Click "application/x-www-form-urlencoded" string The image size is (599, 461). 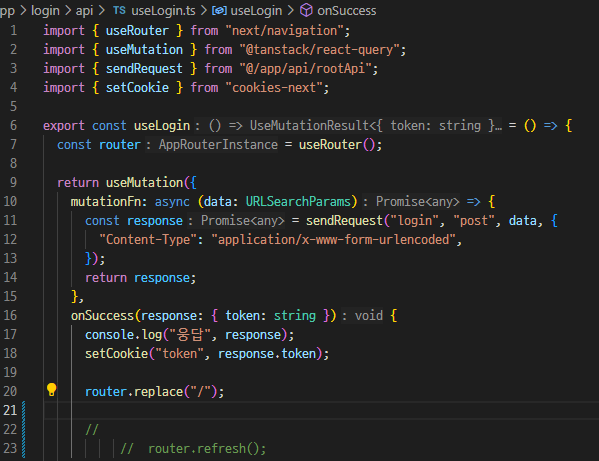point(333,239)
